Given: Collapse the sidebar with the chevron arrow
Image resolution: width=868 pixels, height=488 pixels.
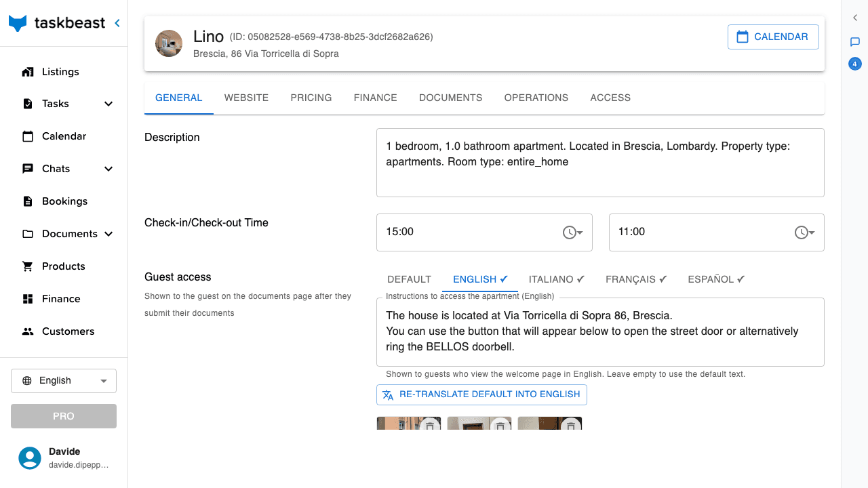Looking at the screenshot, I should pyautogui.click(x=117, y=23).
